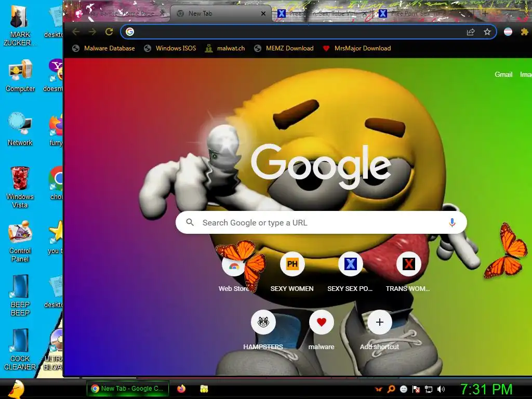Open the volume speaker tray icon

point(441,389)
